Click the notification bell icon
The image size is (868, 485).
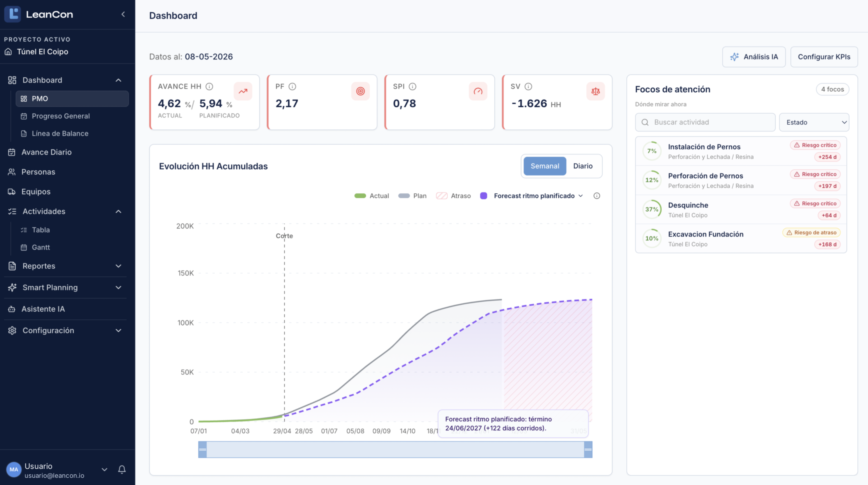(122, 469)
